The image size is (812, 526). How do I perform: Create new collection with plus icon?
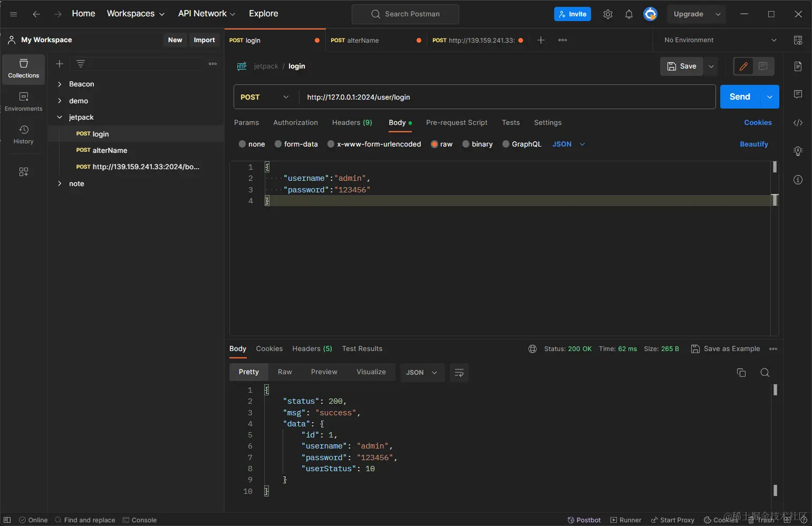click(x=60, y=64)
